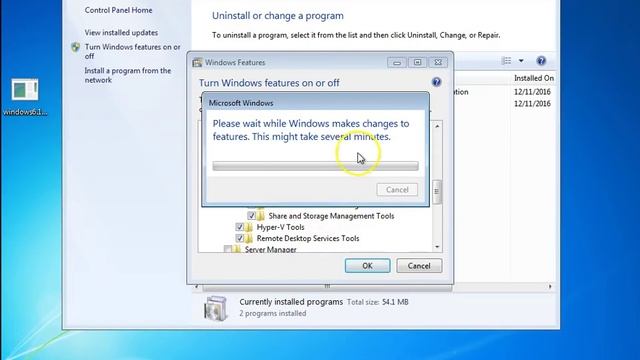Click the first 12/11/2016 install date
640x360 pixels.
(x=532, y=92)
